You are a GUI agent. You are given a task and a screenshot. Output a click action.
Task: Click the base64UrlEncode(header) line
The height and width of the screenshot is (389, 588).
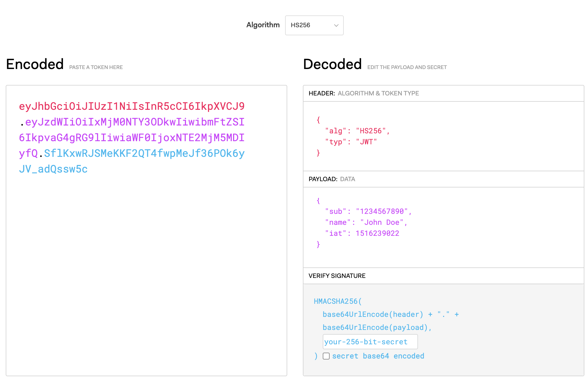(391, 314)
